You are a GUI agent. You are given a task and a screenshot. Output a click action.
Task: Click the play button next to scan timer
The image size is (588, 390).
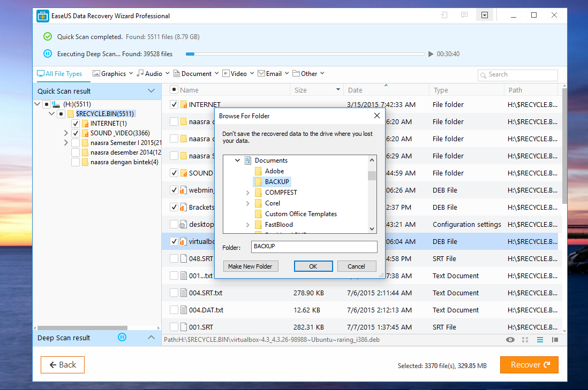[431, 54]
